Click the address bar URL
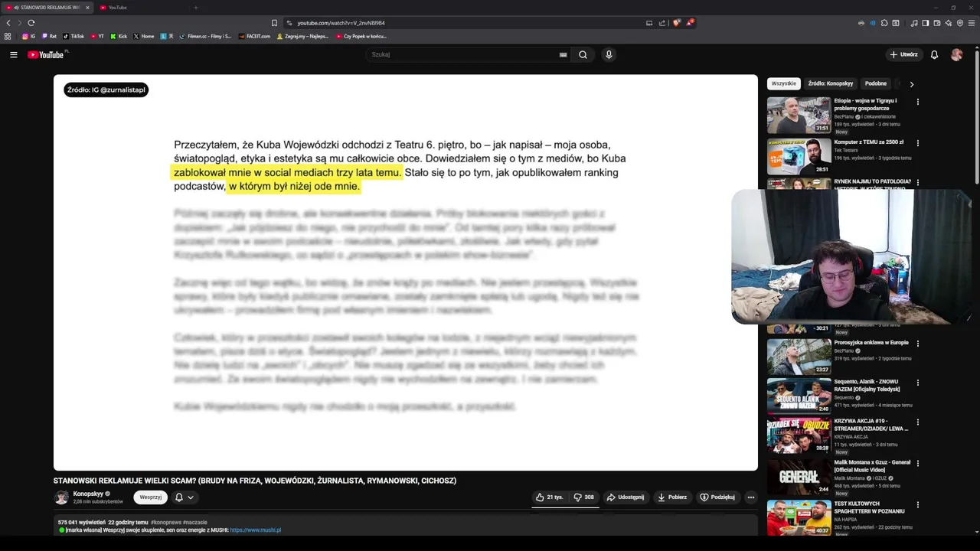The width and height of the screenshot is (980, 551). click(341, 23)
